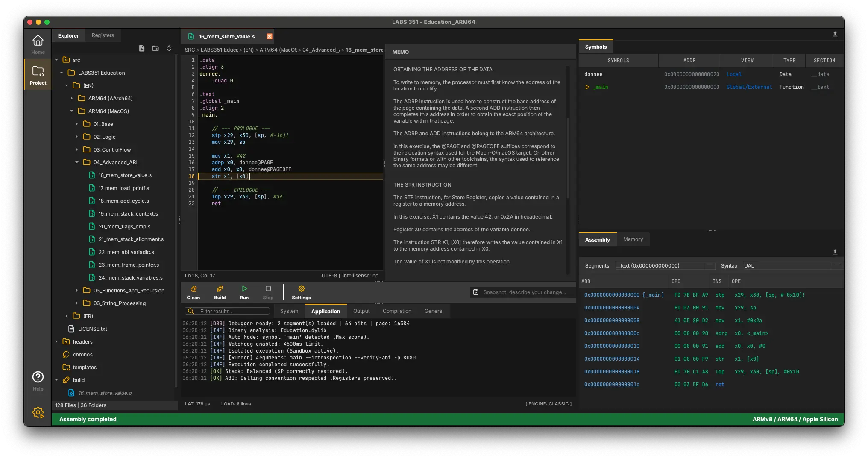Click the ENGINE: CLASSIC status label

[548, 404]
